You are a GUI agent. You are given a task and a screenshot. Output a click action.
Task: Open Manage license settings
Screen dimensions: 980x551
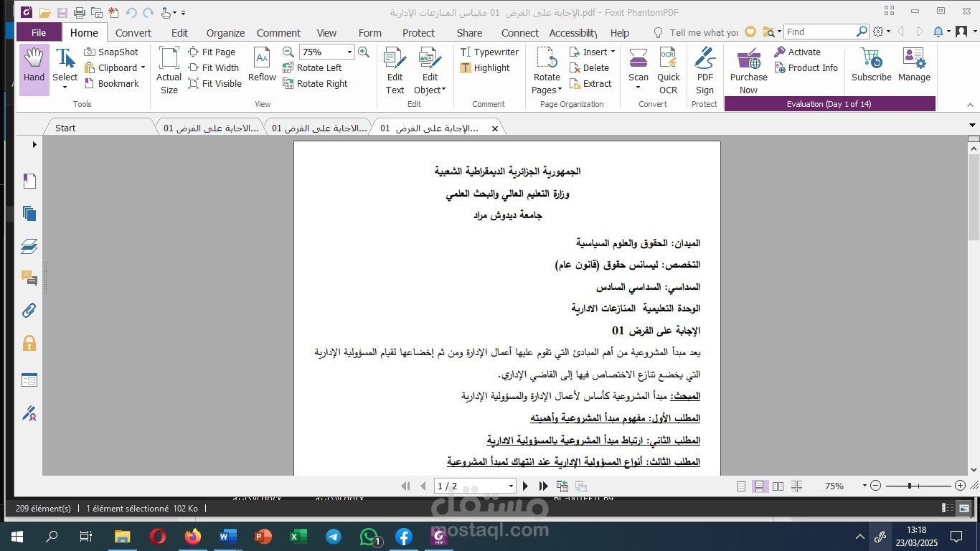914,65
